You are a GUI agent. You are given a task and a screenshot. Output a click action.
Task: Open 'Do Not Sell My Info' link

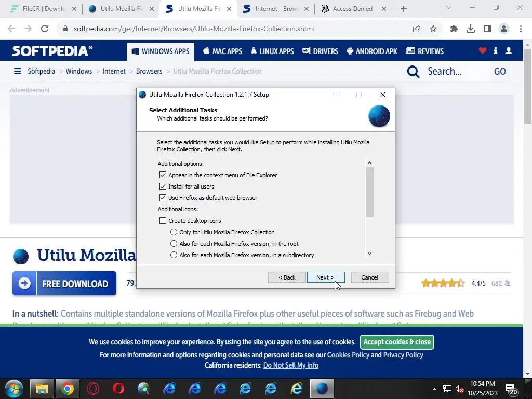click(x=291, y=365)
